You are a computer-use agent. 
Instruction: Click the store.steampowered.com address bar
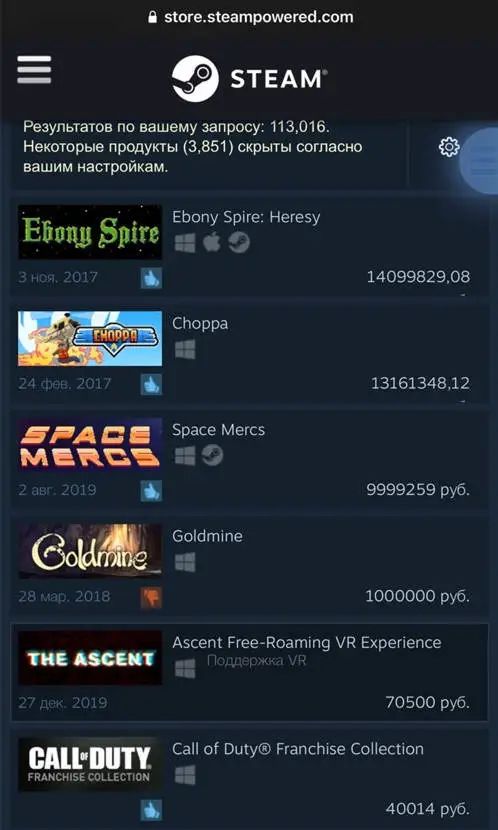(x=250, y=17)
